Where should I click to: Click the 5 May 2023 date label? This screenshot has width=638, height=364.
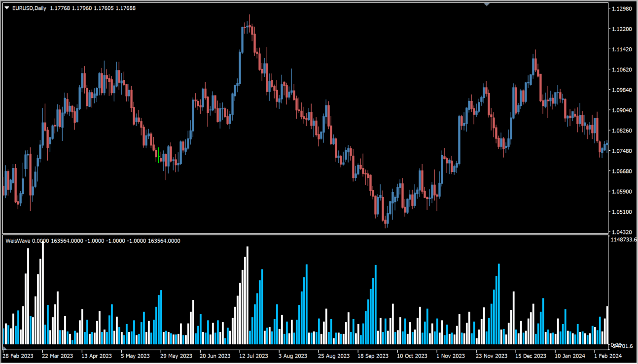(135, 356)
